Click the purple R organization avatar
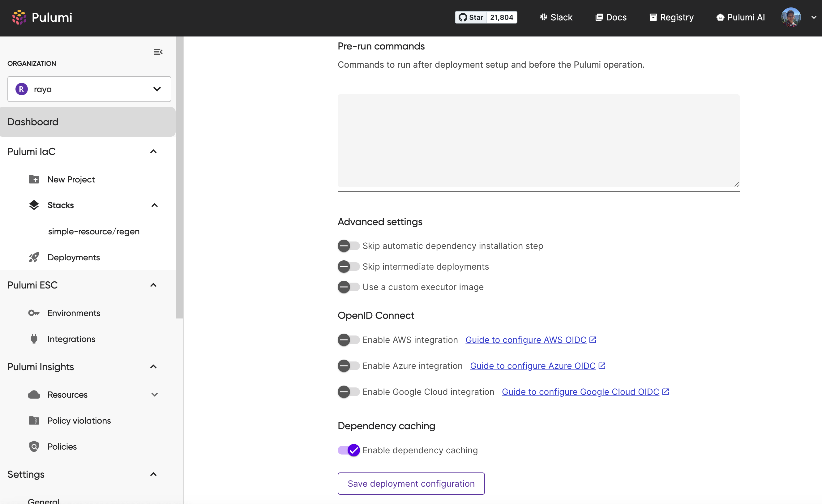Image resolution: width=822 pixels, height=504 pixels. pyautogui.click(x=22, y=89)
